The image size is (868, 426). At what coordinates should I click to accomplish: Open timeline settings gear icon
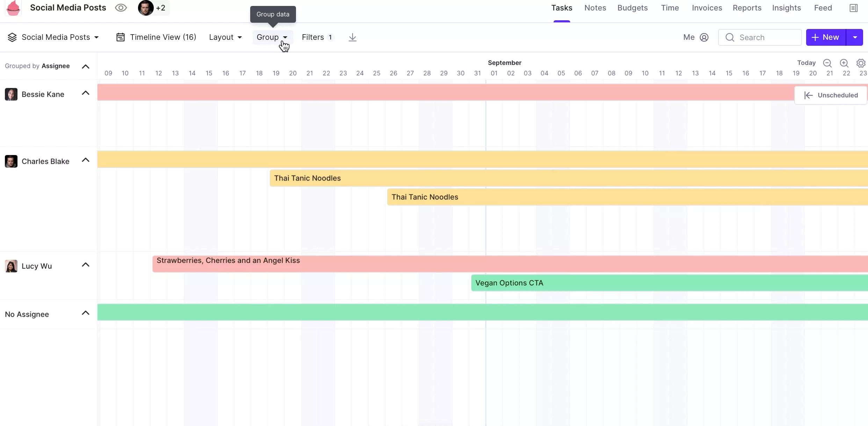click(x=861, y=63)
